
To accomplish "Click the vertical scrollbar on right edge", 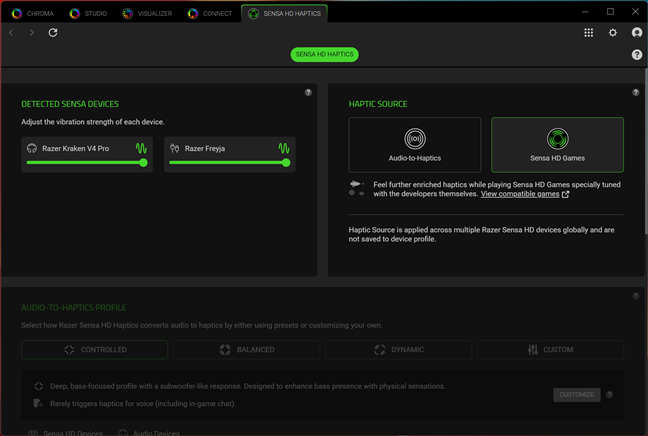I will 646,151.
